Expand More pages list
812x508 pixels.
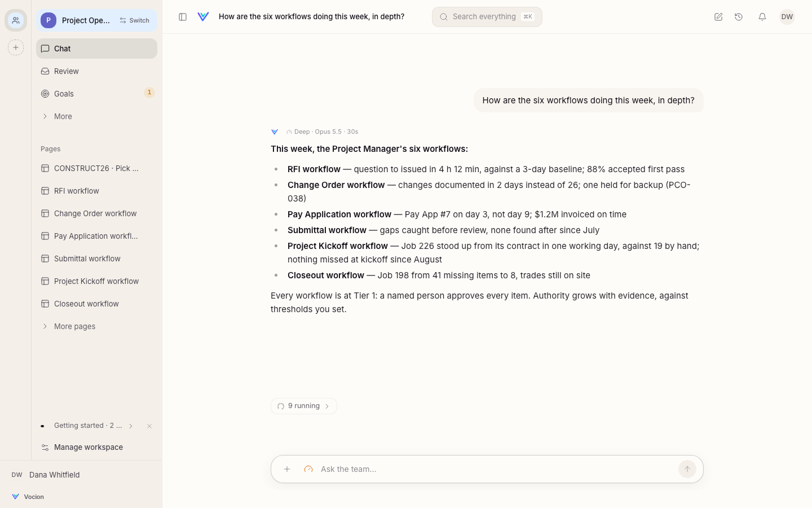[x=97, y=326]
